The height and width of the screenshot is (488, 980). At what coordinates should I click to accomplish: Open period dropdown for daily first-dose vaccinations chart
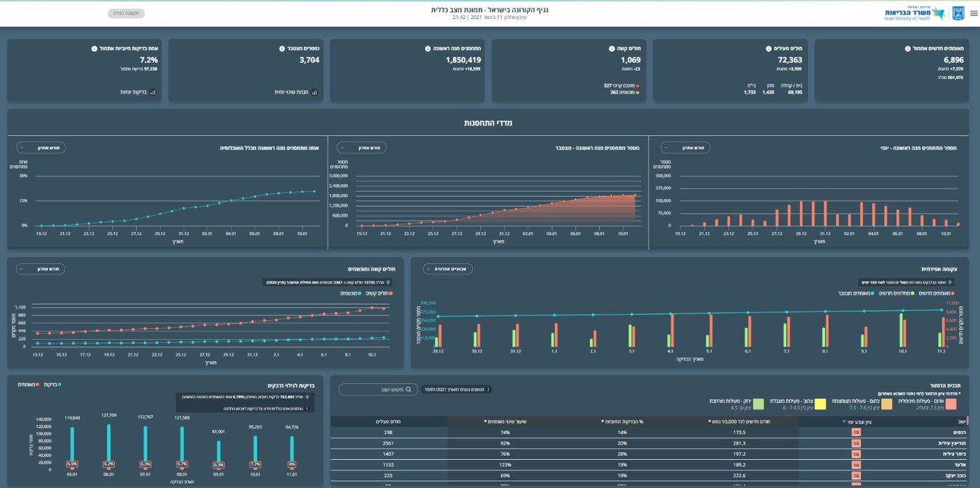(x=685, y=148)
